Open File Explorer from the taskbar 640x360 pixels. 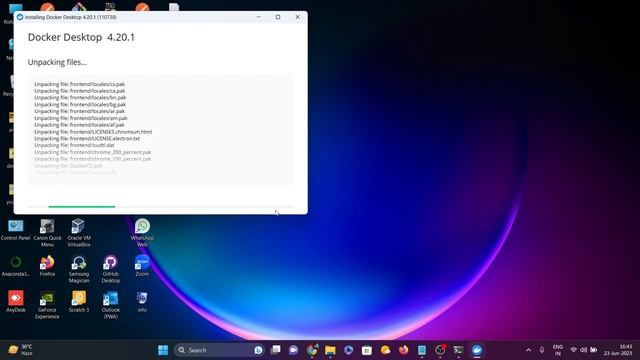click(x=330, y=350)
